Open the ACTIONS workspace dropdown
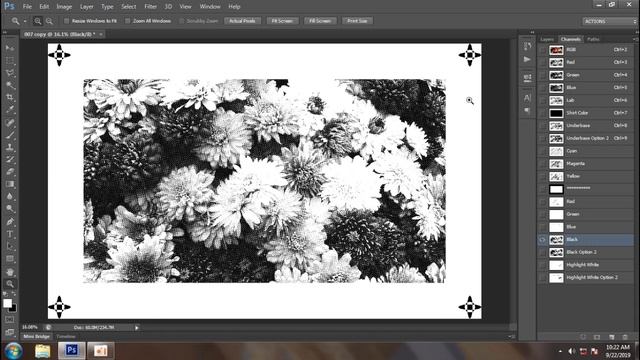This screenshot has width=640, height=360. [609, 21]
